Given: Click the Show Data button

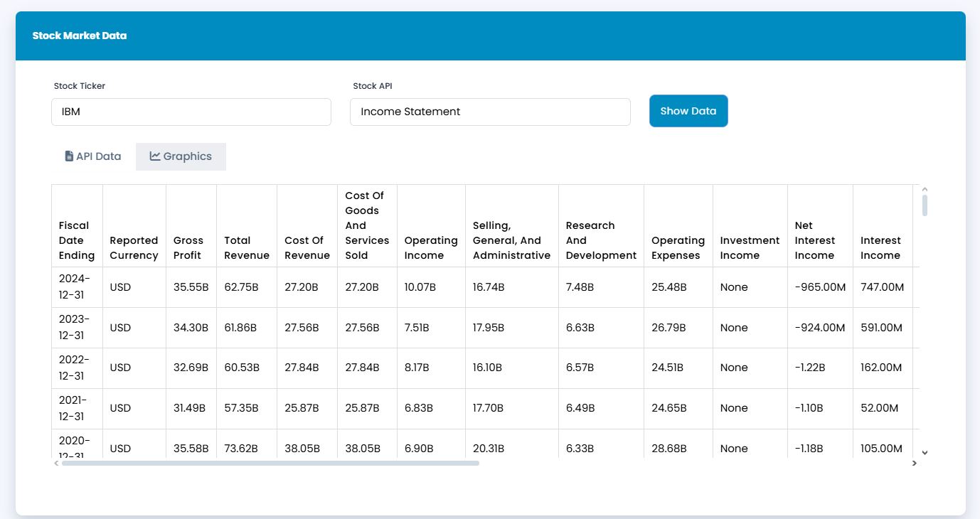Looking at the screenshot, I should pos(688,111).
